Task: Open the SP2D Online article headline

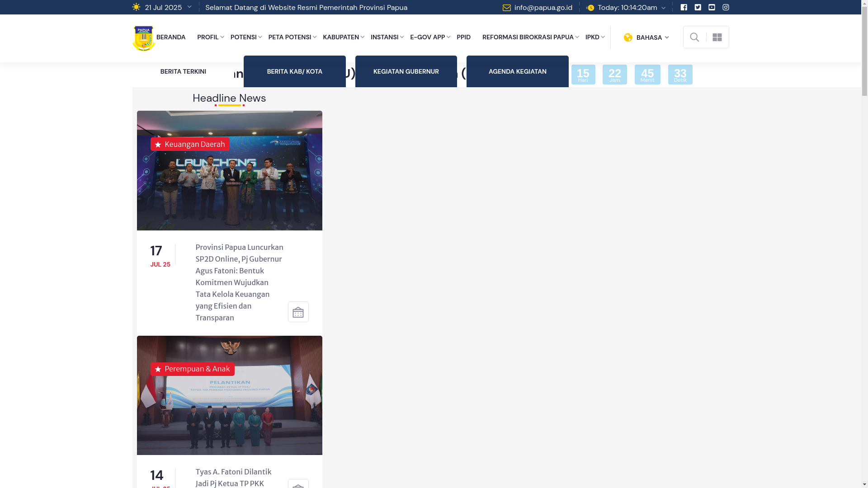Action: [x=240, y=282]
